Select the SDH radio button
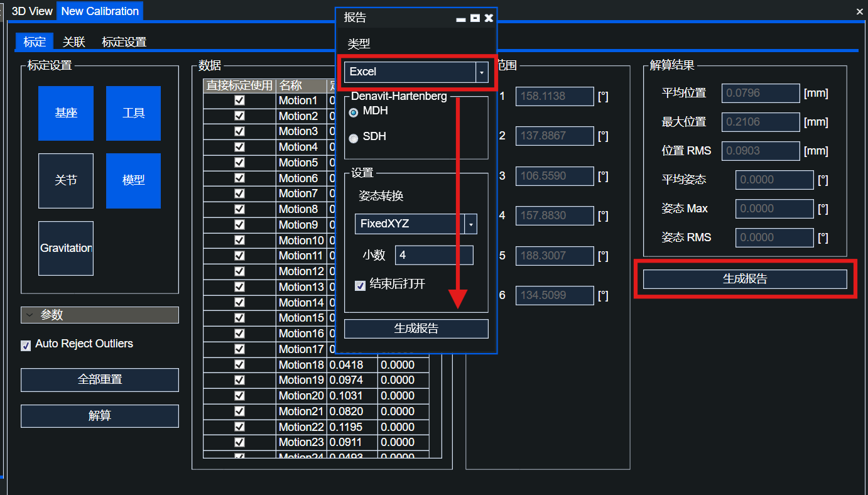 (354, 138)
